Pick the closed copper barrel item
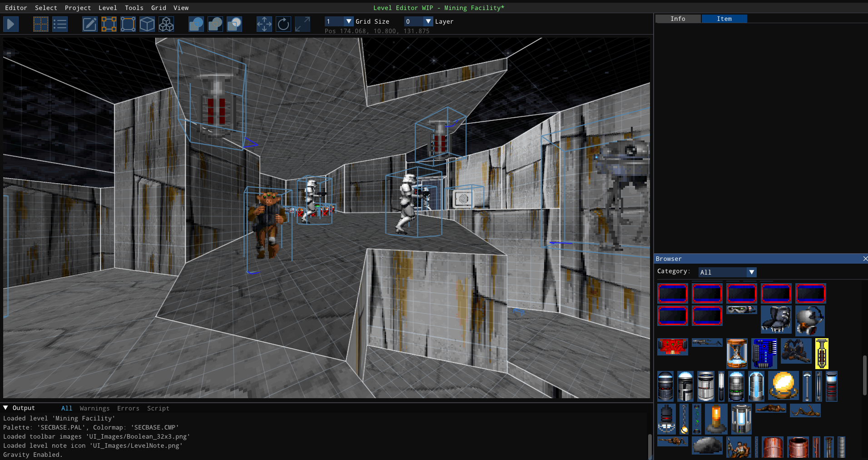The width and height of the screenshot is (868, 460). tap(773, 447)
